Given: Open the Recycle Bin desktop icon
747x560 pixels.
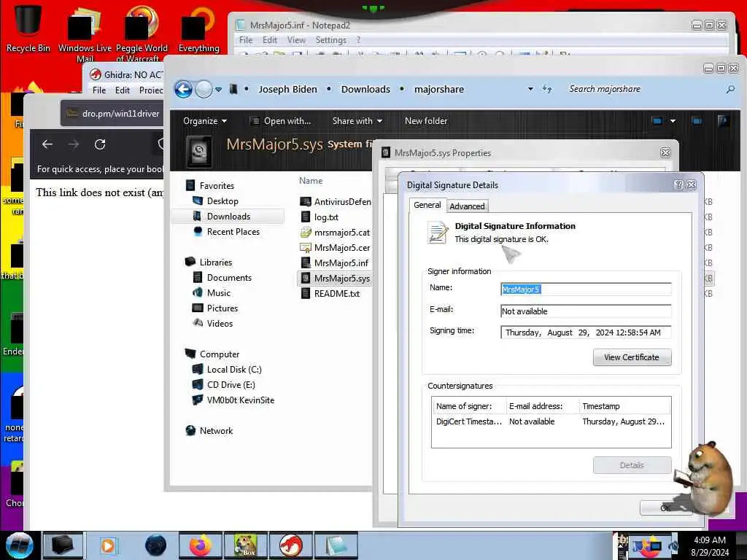Looking at the screenshot, I should click(x=28, y=28).
